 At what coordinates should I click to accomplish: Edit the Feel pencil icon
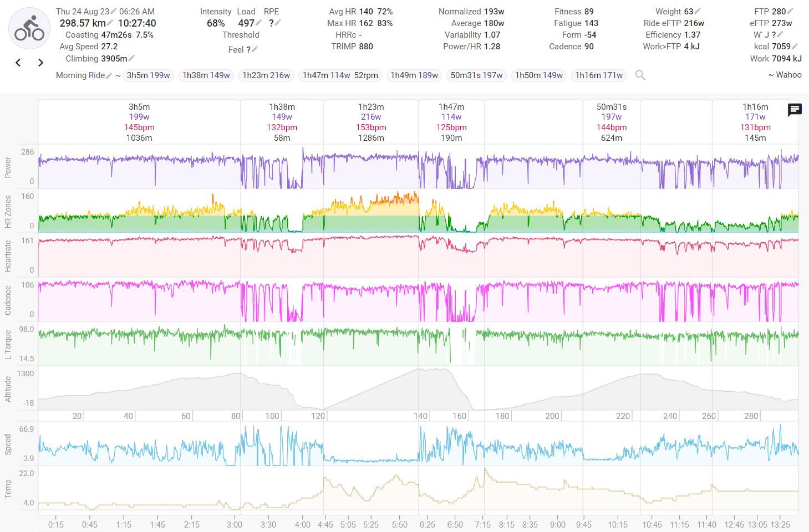255,49
